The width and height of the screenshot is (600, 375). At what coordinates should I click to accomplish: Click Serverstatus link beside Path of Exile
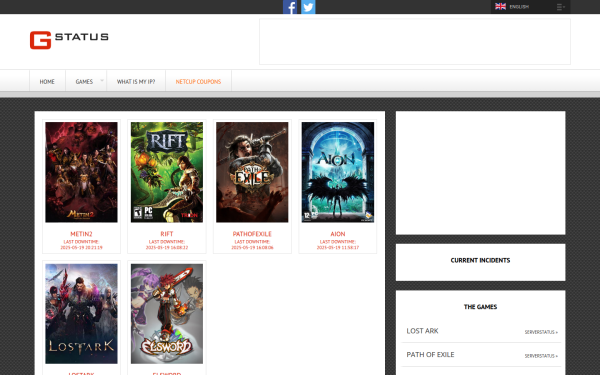click(x=541, y=356)
